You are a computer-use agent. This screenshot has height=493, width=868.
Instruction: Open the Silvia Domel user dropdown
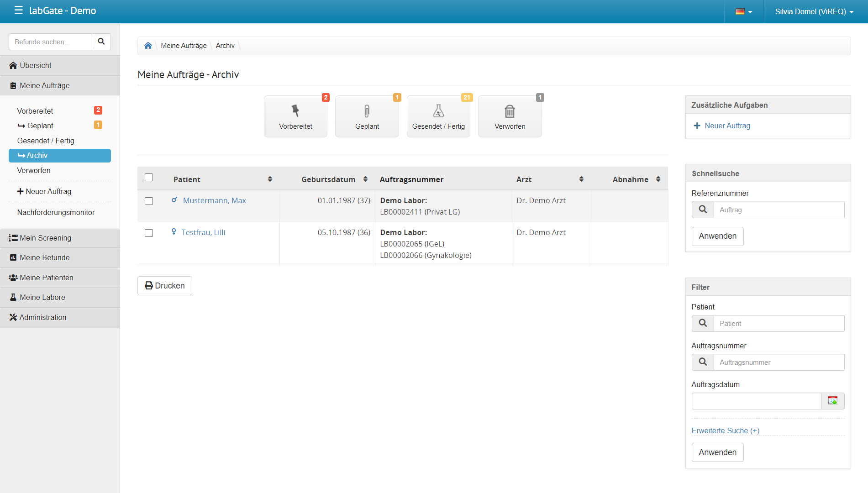click(x=814, y=11)
